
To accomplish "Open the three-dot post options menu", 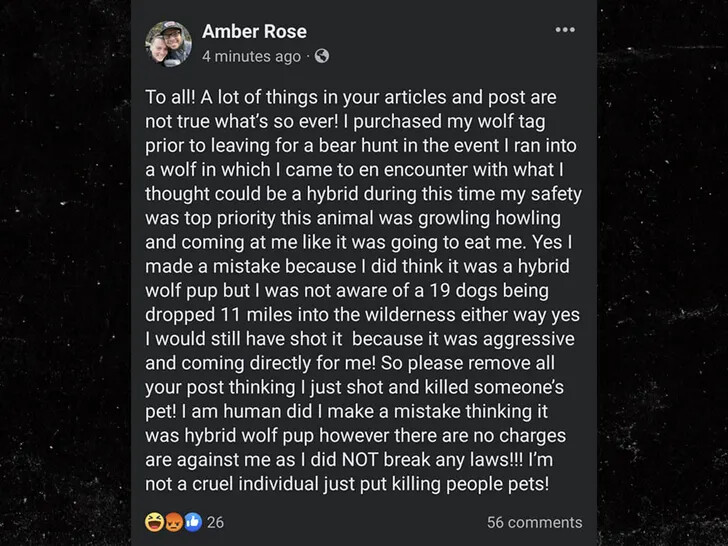I will [565, 30].
